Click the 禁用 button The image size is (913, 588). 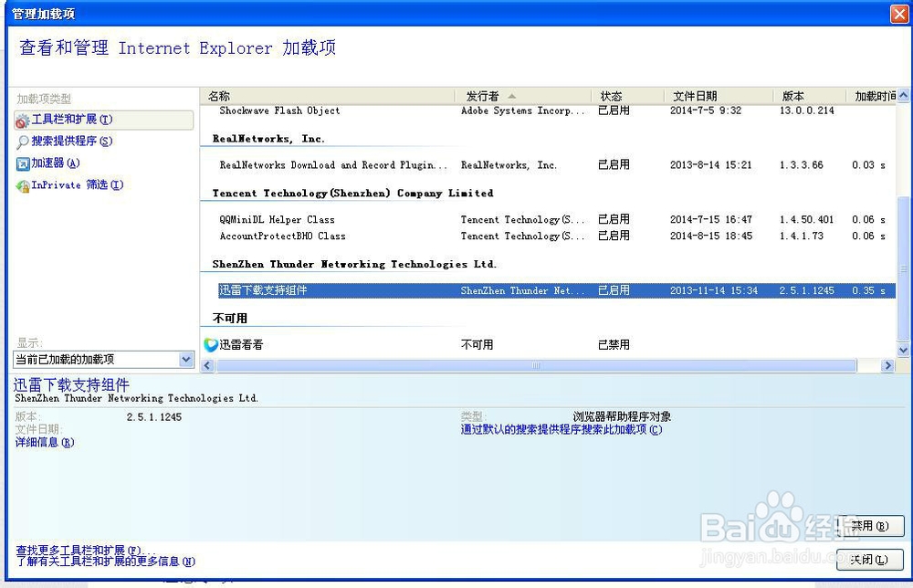point(870,526)
